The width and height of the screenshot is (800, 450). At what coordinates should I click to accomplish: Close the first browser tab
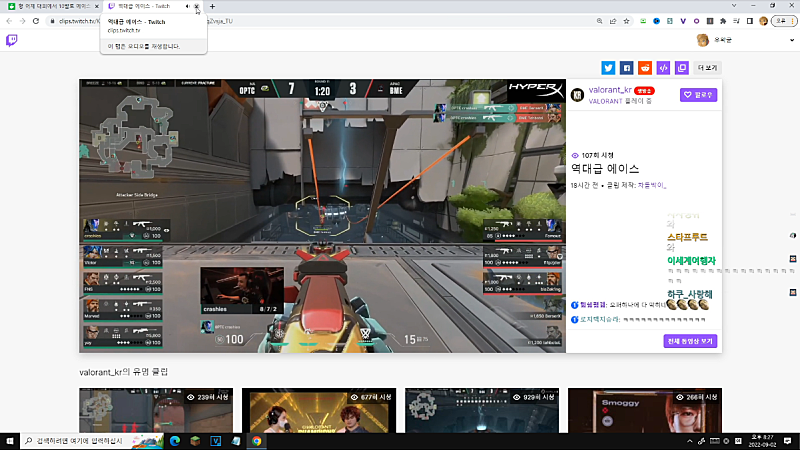(x=96, y=6)
